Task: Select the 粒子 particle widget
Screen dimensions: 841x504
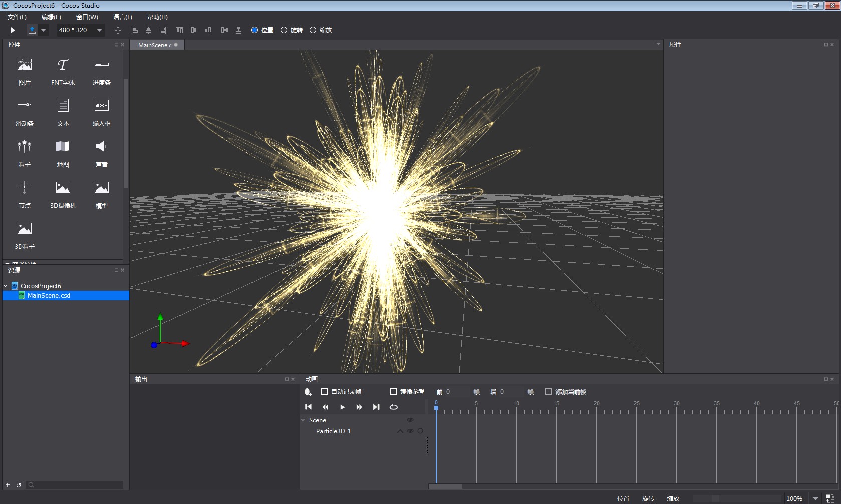Action: coord(25,154)
